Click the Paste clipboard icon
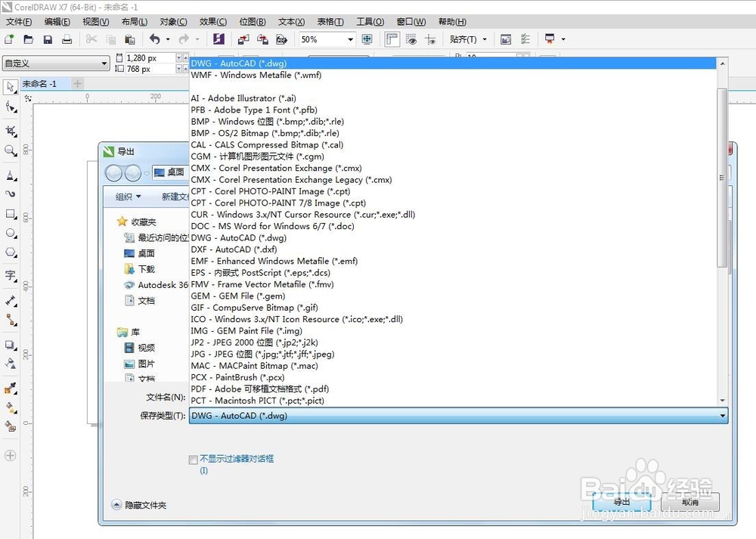756x539 pixels. (130, 39)
